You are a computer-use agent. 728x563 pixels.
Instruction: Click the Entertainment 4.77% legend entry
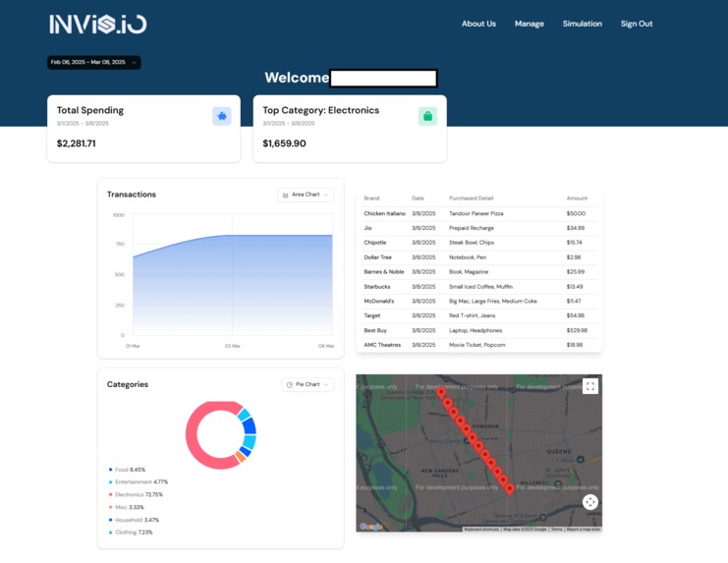tap(139, 482)
